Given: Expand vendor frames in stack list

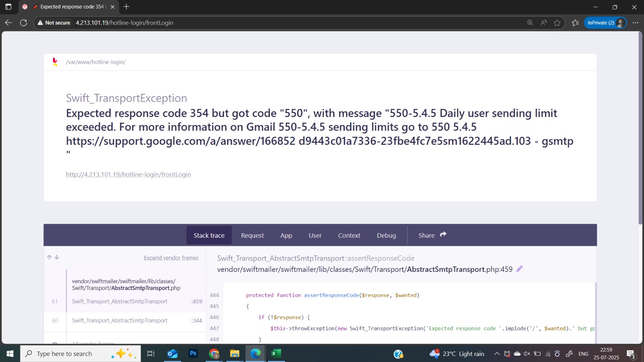Looking at the screenshot, I should (171, 258).
